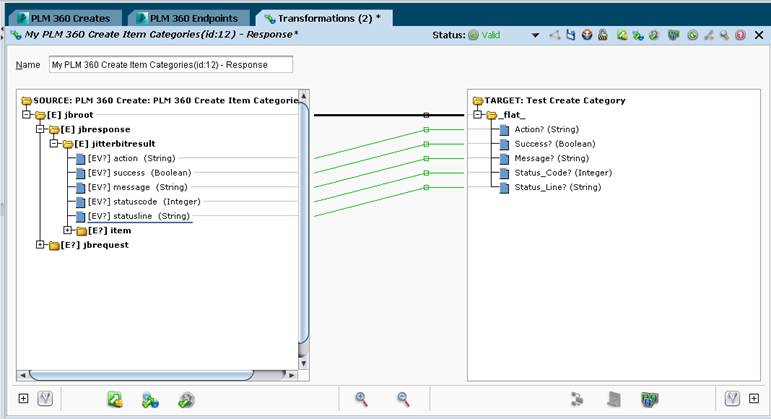Screen dimensions: 771x419
Task: Collapse the [E] jbroot node
Action: tap(27, 115)
